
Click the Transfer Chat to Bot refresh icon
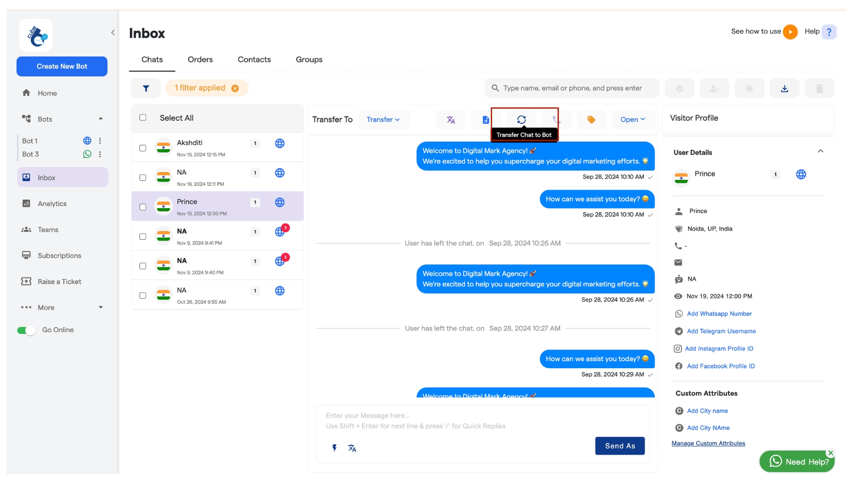pos(521,120)
